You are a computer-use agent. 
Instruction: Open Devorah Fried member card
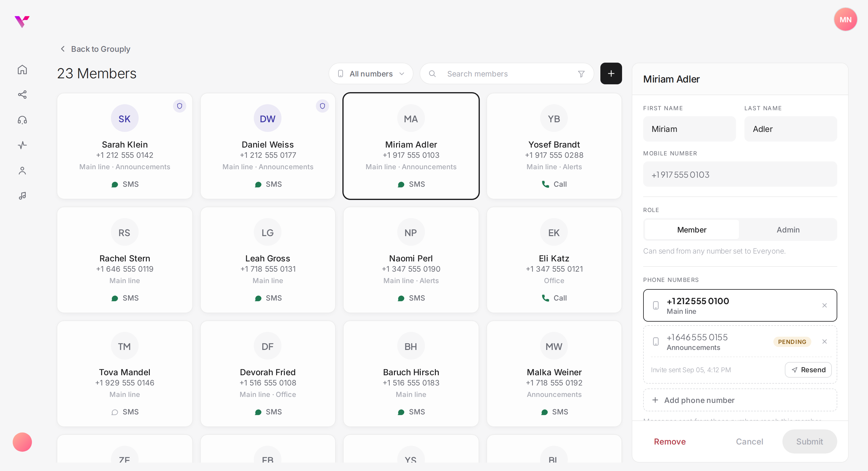pos(268,374)
